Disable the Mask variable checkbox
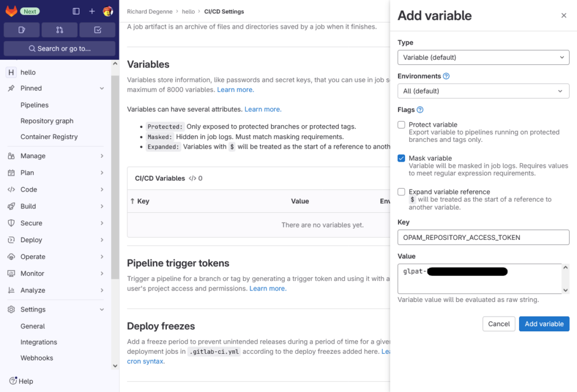This screenshot has height=392, width=577. [401, 158]
